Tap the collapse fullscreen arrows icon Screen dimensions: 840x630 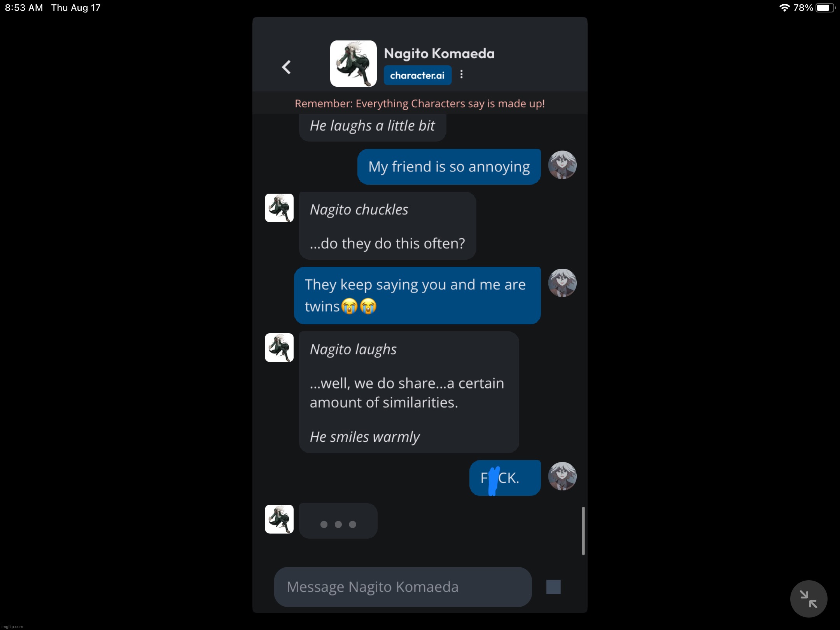808,598
